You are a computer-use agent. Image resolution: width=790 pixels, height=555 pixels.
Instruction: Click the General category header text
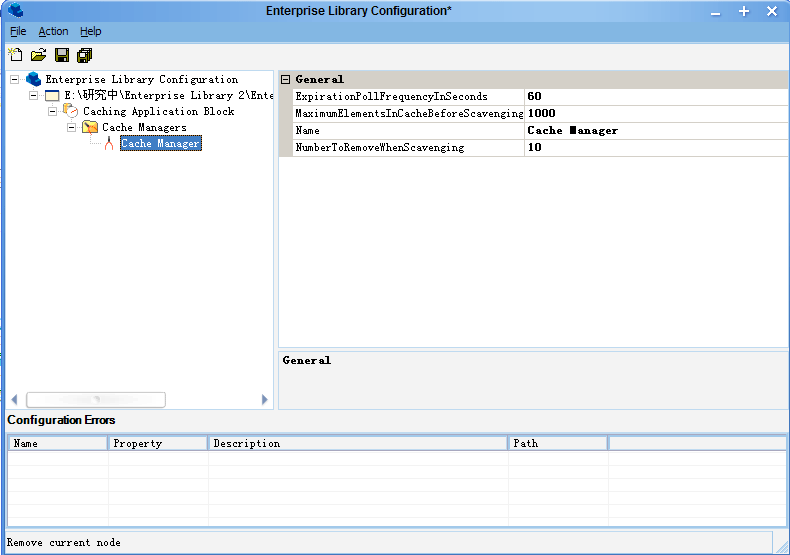tap(319, 79)
